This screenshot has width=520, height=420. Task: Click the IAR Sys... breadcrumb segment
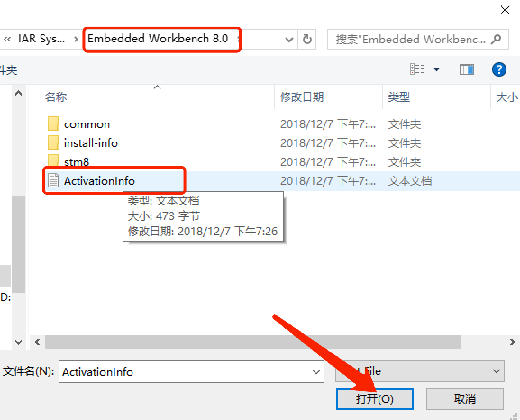pyautogui.click(x=41, y=39)
